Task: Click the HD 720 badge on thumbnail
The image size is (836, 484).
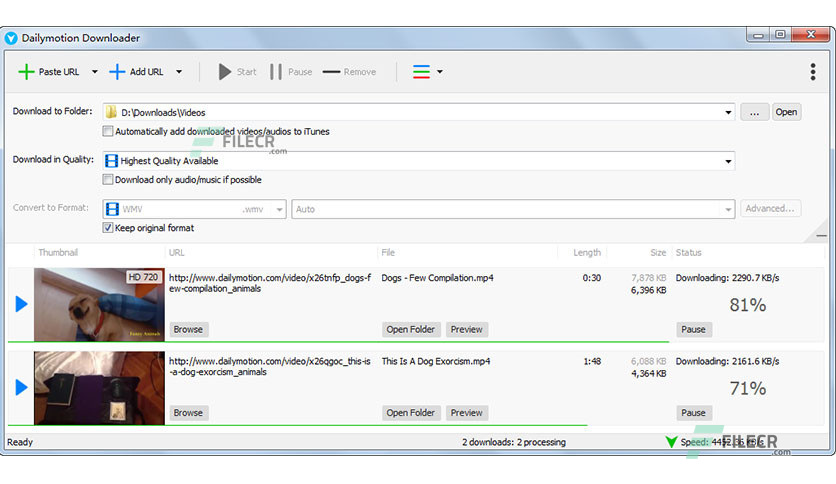Action: point(143,277)
